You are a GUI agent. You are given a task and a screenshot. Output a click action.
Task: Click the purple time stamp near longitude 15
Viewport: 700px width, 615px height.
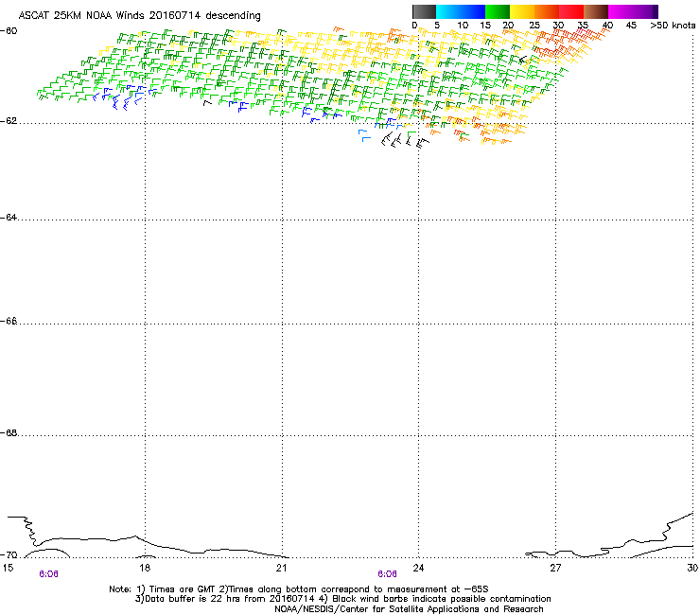pos(48,574)
